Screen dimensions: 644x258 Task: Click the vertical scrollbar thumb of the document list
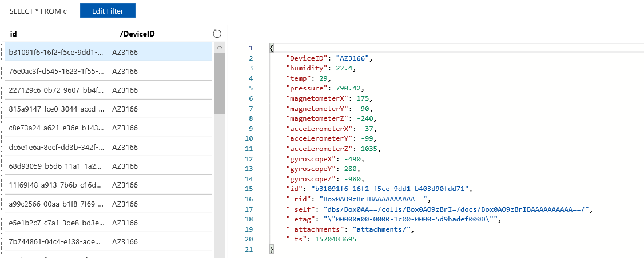click(x=219, y=84)
